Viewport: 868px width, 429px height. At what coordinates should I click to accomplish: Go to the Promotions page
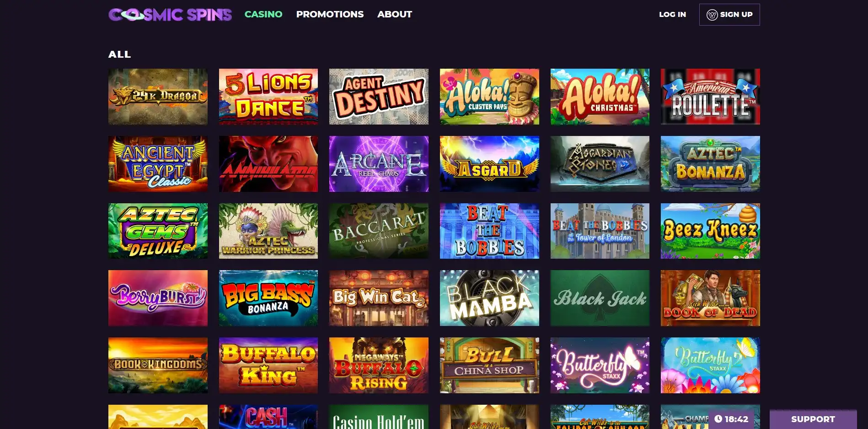pyautogui.click(x=330, y=14)
